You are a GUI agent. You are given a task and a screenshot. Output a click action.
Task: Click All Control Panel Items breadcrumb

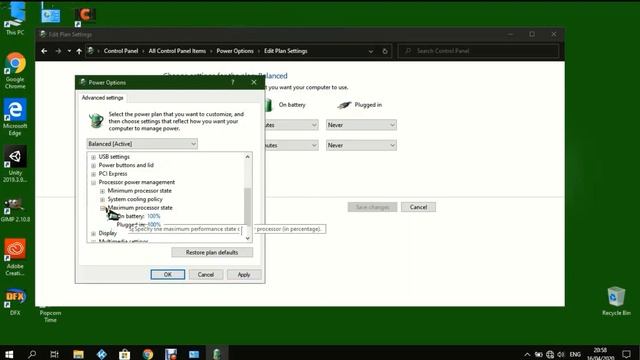tap(177, 51)
